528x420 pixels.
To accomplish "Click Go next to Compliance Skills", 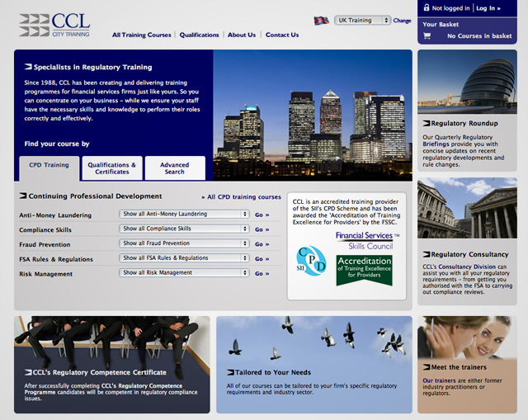I will coord(262,229).
